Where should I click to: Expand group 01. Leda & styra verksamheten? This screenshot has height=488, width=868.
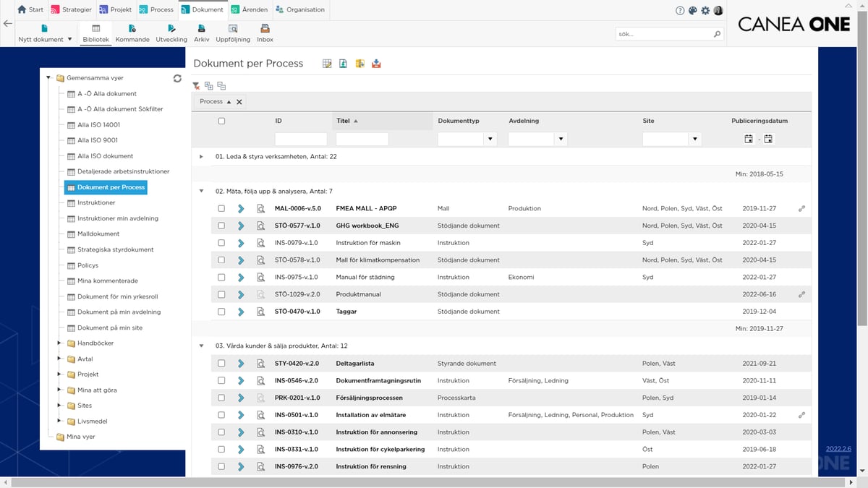(x=201, y=156)
